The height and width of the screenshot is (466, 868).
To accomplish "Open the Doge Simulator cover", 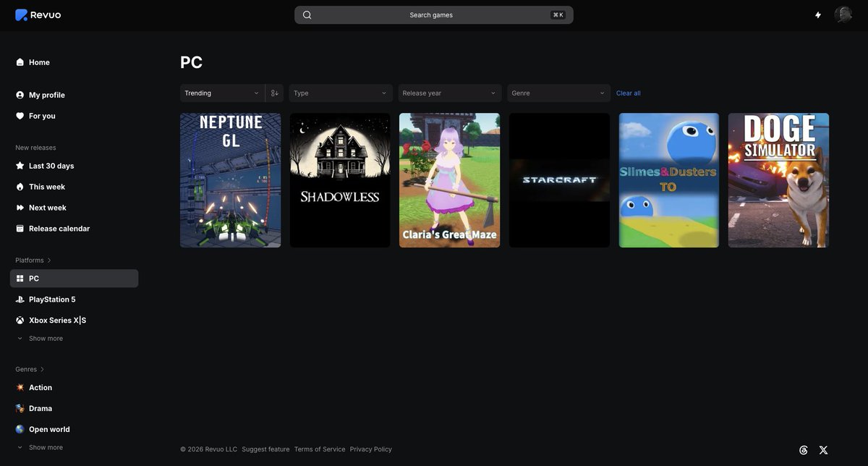I will pos(778,180).
